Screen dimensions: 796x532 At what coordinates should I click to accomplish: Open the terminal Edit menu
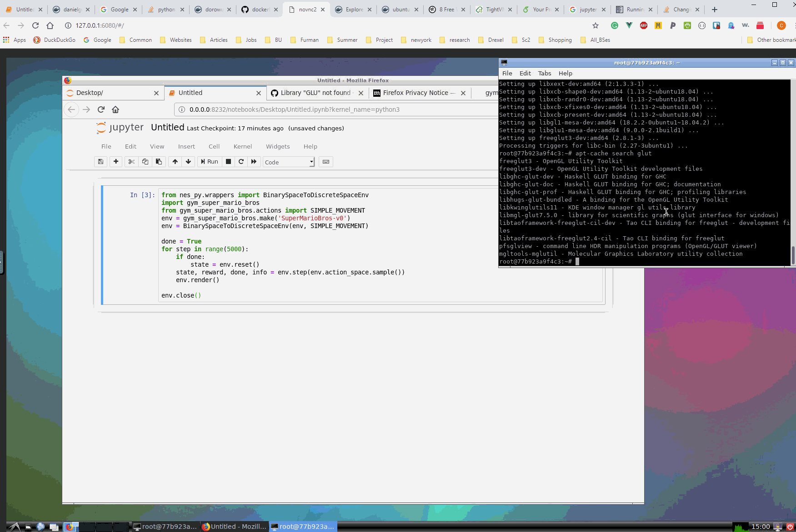525,73
